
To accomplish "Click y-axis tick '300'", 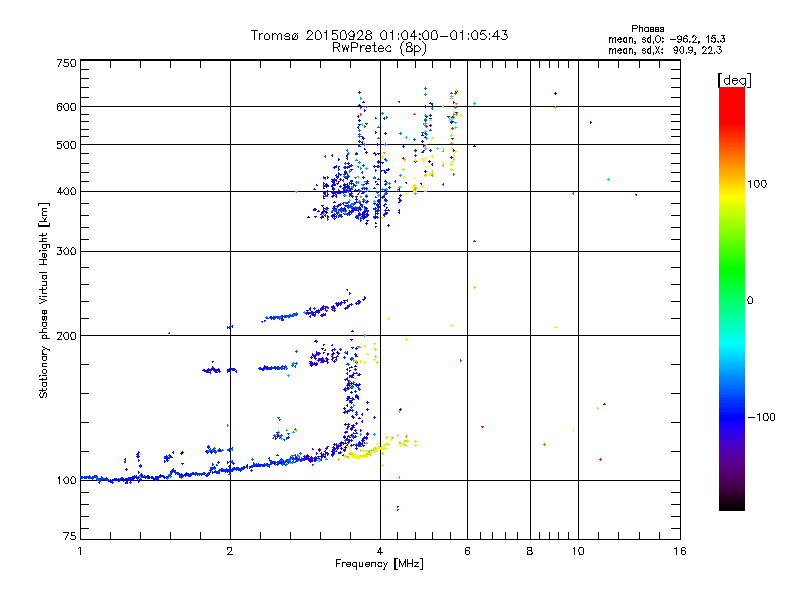I will (66, 252).
